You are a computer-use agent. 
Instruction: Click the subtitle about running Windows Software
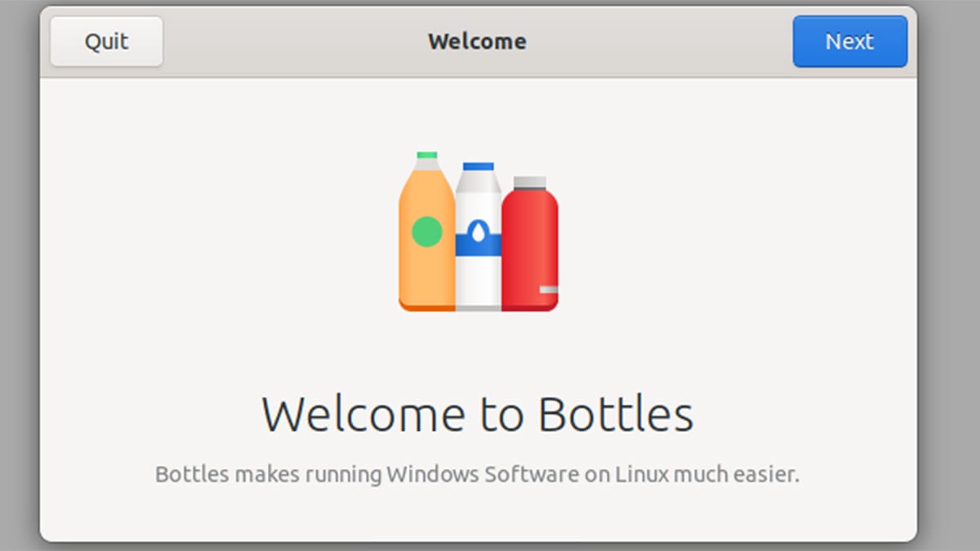478,473
